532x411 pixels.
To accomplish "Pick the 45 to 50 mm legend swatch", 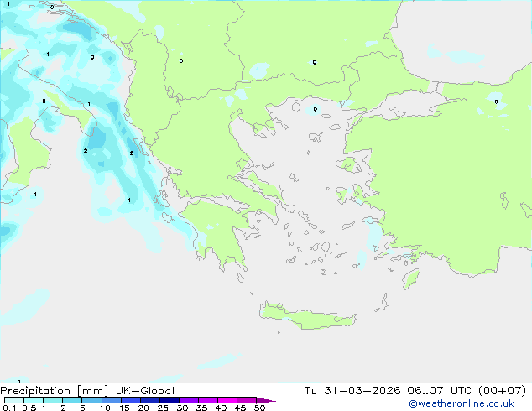I will click(x=247, y=400).
